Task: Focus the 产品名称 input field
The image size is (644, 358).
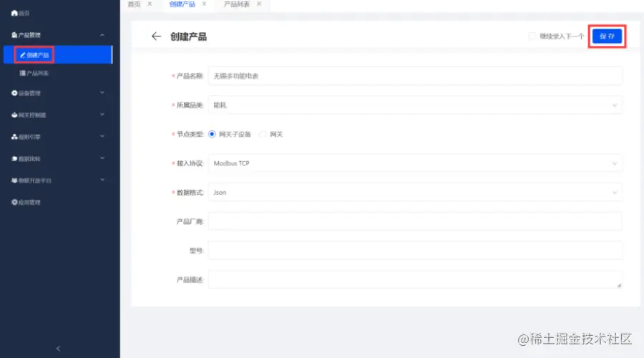Action: [x=415, y=76]
